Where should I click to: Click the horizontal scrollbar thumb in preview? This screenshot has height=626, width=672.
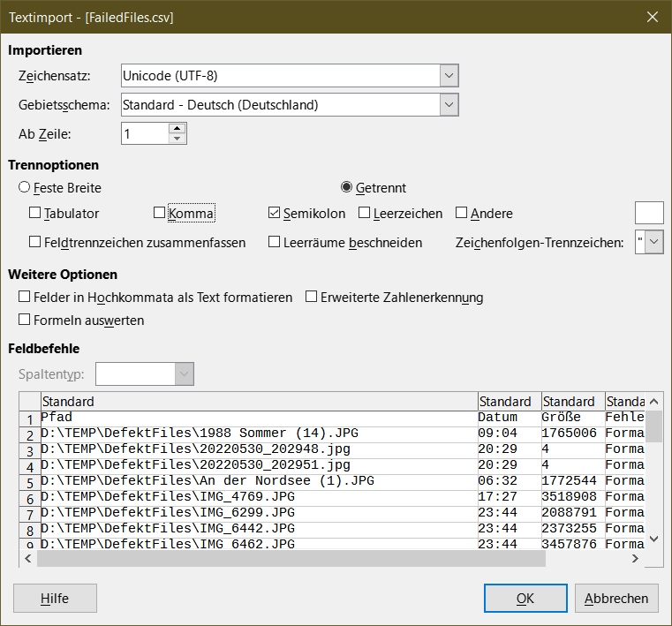click(x=291, y=558)
